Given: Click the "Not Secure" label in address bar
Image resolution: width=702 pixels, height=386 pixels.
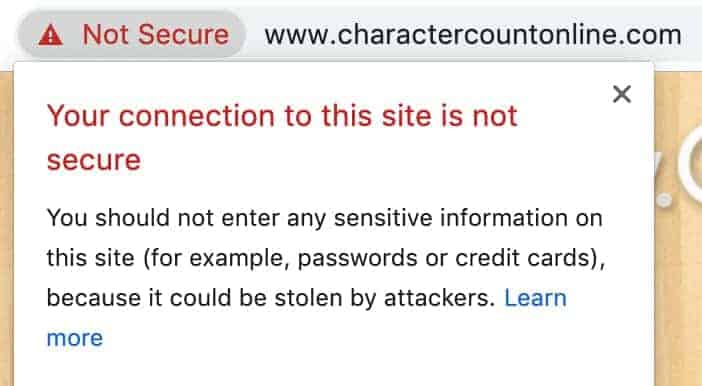Looking at the screenshot, I should [x=156, y=34].
